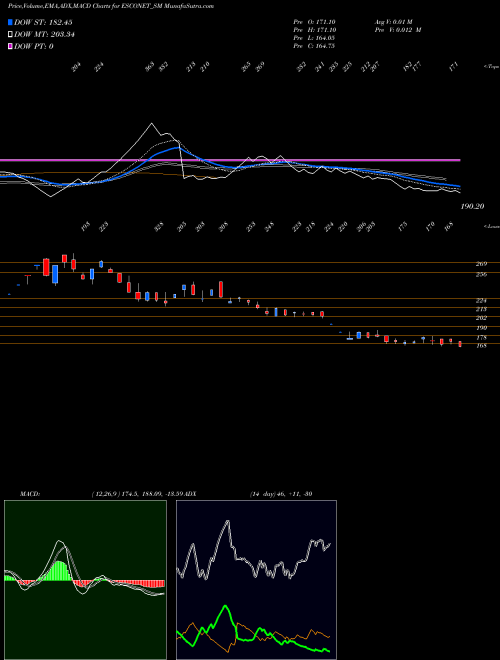Click the 'Avg V: 0.01 M' volume text
This screenshot has height=660, width=500.
[x=395, y=22]
